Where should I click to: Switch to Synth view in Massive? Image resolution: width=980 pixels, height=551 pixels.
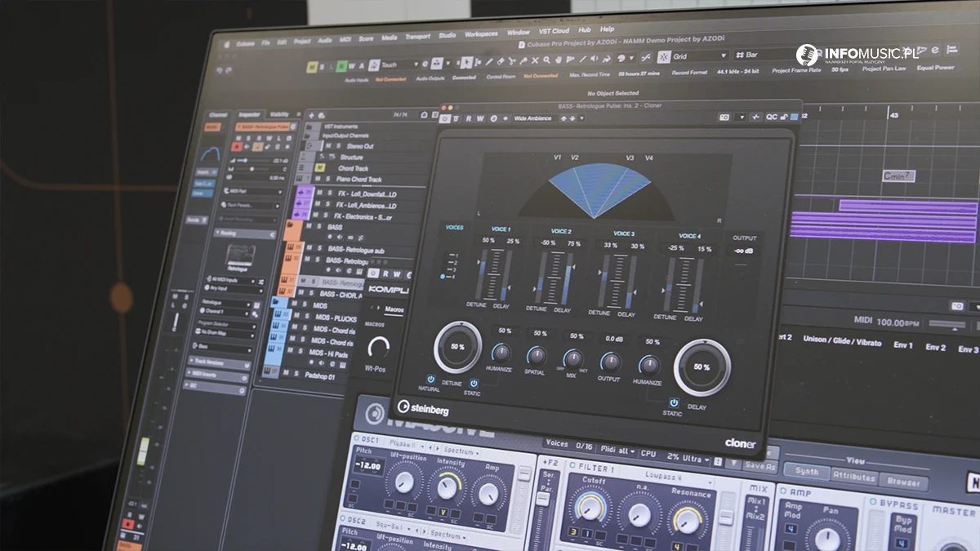pos(807,472)
